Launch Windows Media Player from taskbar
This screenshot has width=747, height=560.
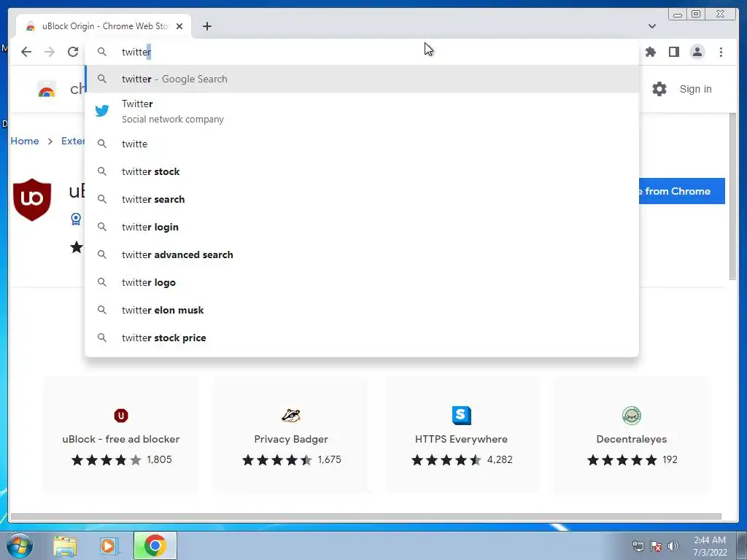tap(109, 545)
